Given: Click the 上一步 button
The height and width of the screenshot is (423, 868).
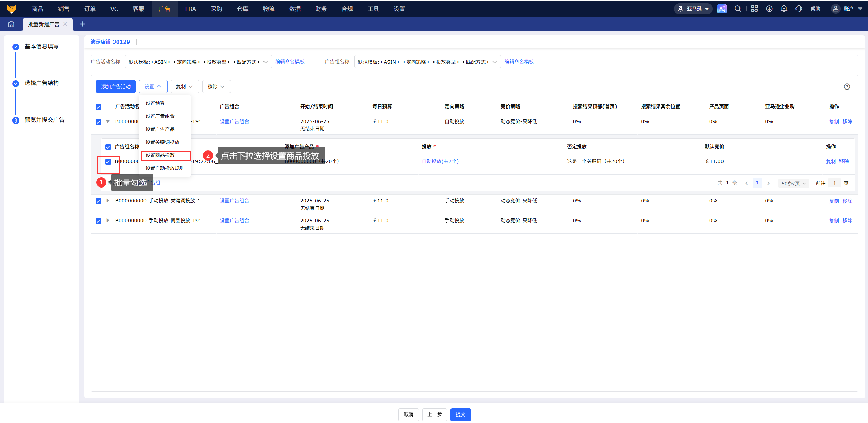Looking at the screenshot, I should [x=435, y=414].
